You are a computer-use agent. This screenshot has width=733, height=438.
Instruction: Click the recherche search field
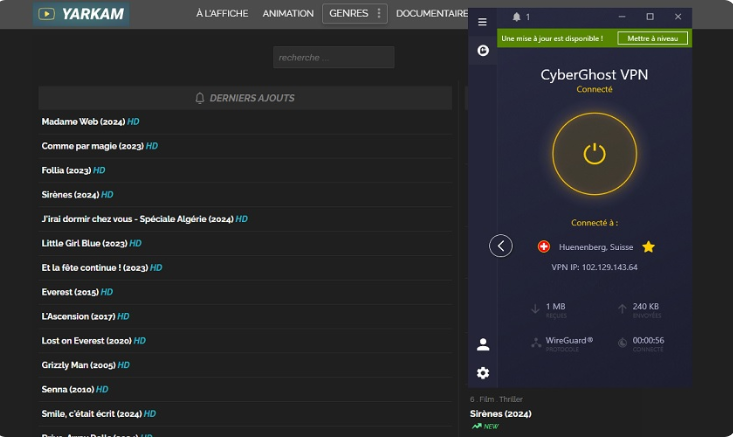(333, 57)
